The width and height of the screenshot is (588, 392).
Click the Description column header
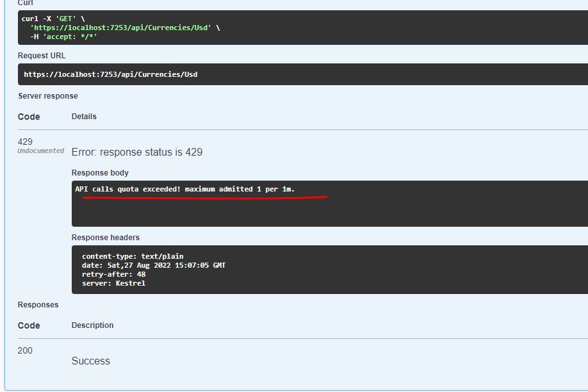pos(92,325)
